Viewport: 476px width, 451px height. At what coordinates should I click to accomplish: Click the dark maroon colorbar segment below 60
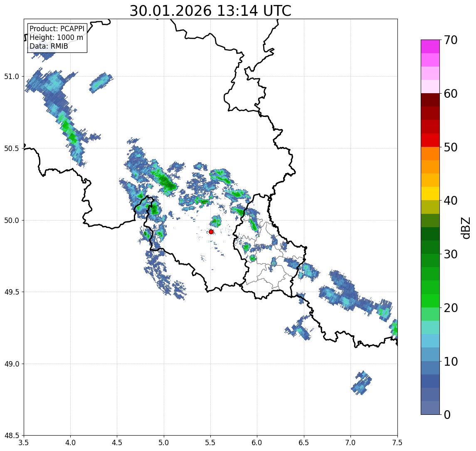(430, 100)
